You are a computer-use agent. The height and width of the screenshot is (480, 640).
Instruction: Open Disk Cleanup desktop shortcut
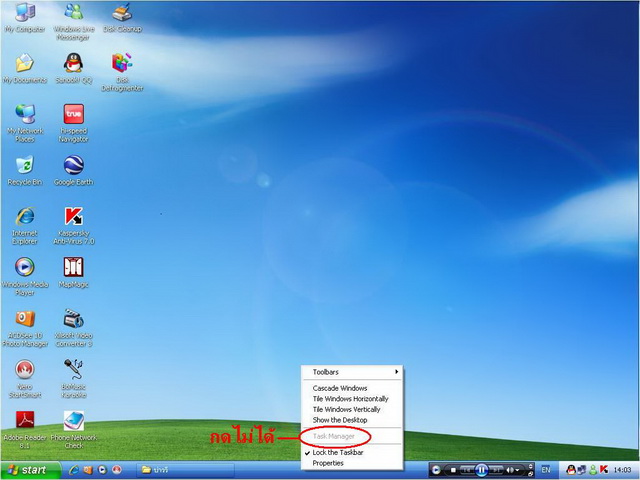click(122, 16)
